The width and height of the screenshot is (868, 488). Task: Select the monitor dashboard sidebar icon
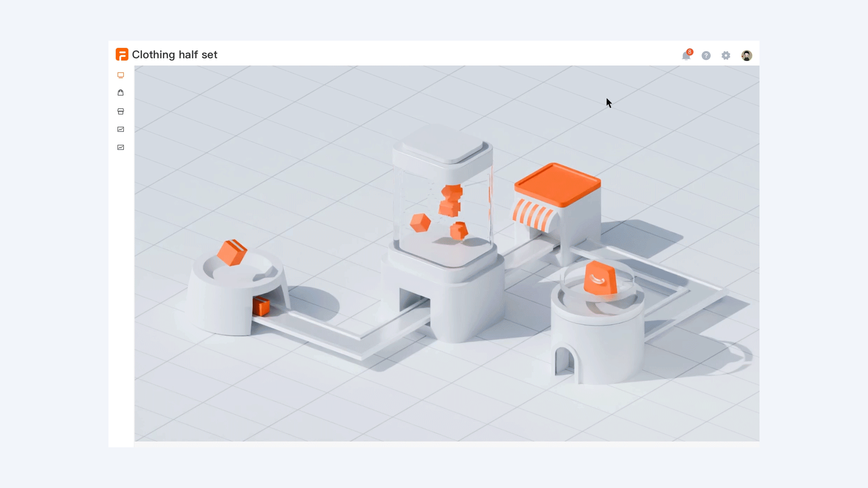[x=121, y=75]
